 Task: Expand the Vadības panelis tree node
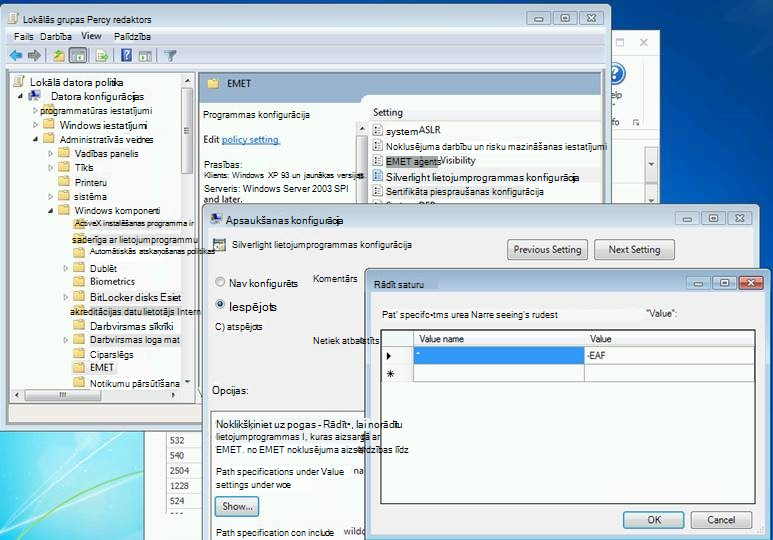tap(50, 154)
